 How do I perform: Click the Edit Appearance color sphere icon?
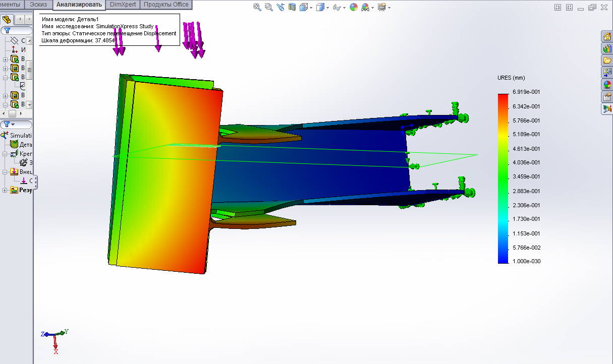tap(354, 7)
